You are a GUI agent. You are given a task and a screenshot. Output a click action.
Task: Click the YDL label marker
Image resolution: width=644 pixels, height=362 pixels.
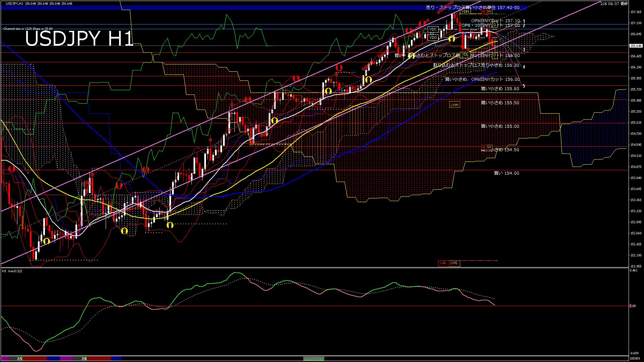465,55
